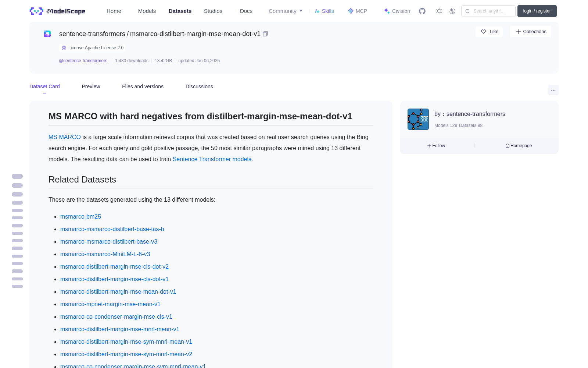Image resolution: width=588 pixels, height=368 pixels.
Task: Open msmarco-distilbert-margin-mse-cls-dot-v1 link
Action: (x=114, y=279)
